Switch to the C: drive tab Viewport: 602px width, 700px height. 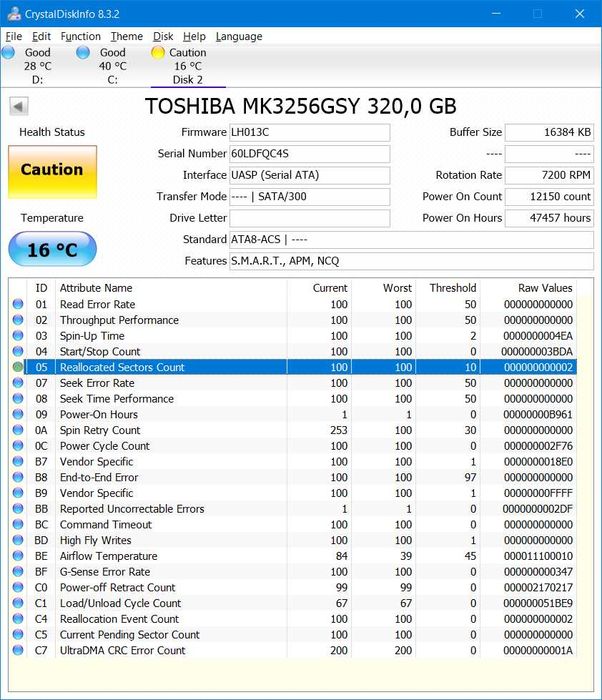pos(113,66)
